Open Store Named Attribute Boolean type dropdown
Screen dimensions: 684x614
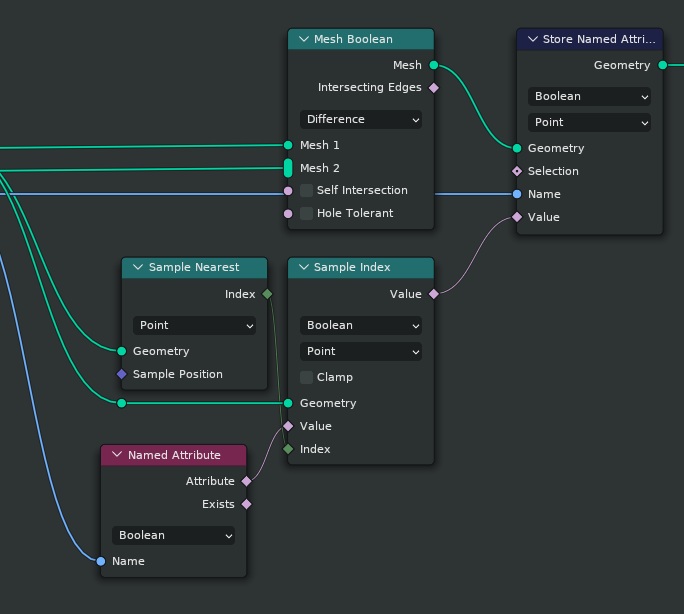click(589, 96)
